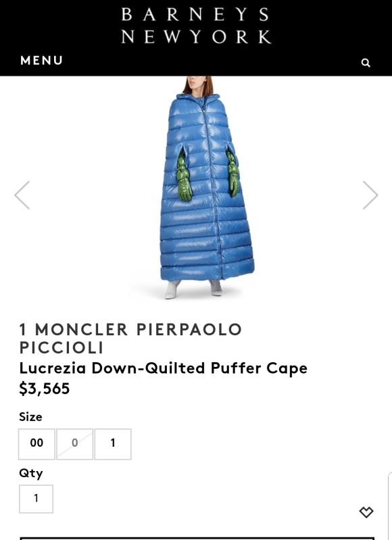392x540 pixels.
Task: Select size 00
Action: pyautogui.click(x=36, y=444)
